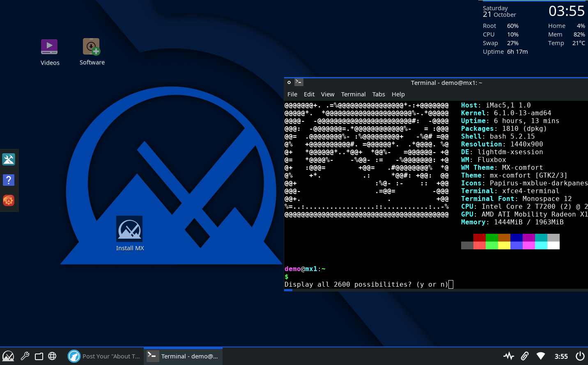Open the Wi-Fi network tray icon
Viewport: 588px width, 365px height.
click(x=541, y=356)
